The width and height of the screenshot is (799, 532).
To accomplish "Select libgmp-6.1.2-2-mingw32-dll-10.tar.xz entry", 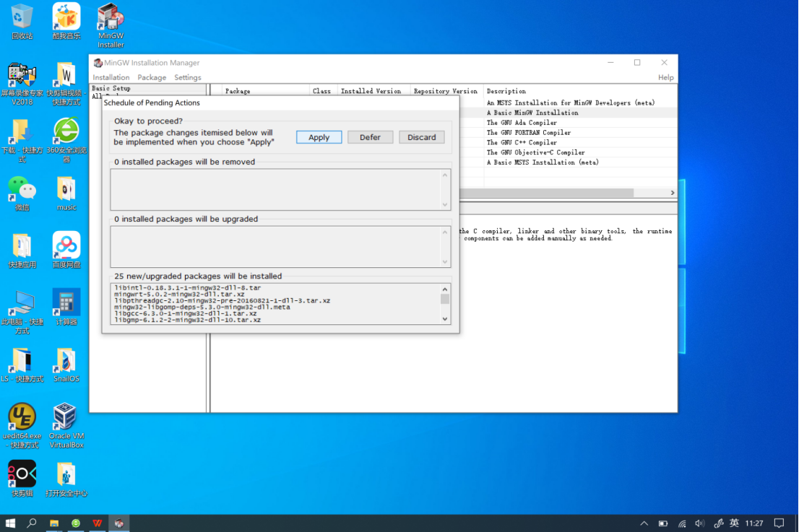I will (x=188, y=320).
